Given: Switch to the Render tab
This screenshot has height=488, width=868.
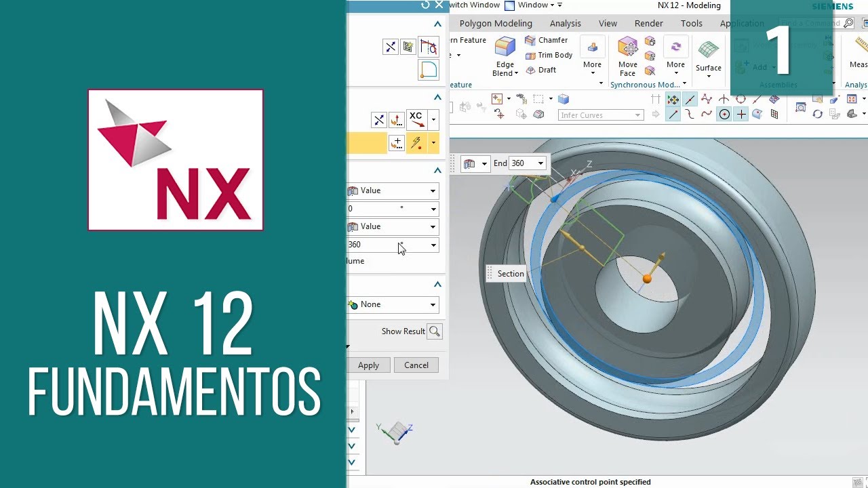Looking at the screenshot, I should point(649,23).
